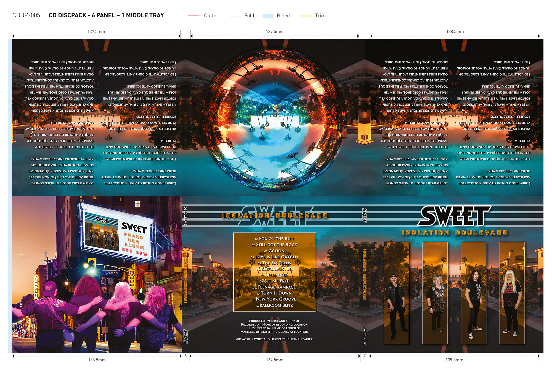Click the "Engineered by: Name of Engineer" credit

[x=274, y=328]
